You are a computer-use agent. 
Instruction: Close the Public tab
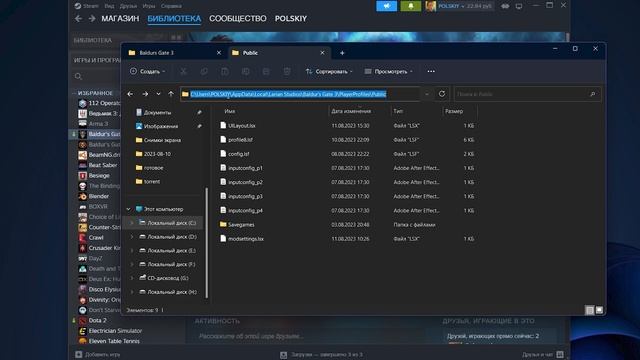click(x=322, y=53)
